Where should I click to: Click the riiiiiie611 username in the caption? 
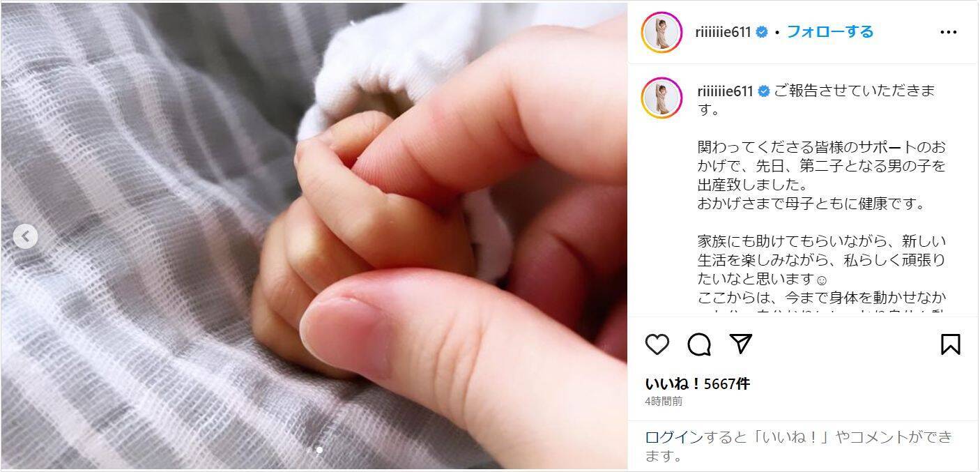pos(726,91)
